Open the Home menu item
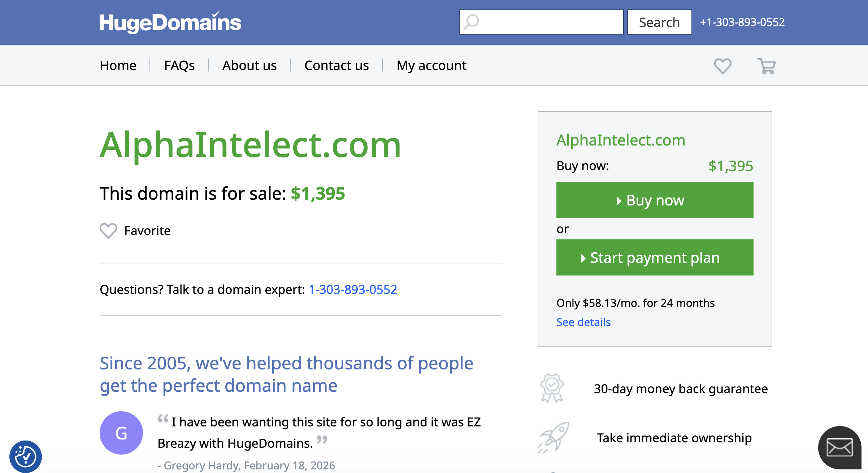 pos(118,65)
